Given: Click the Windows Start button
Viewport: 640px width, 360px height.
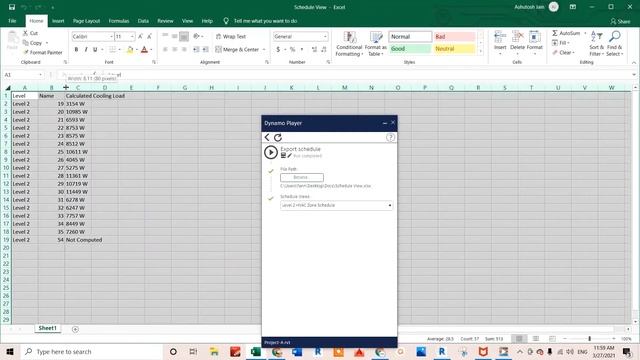Looking at the screenshot, I should pos(10,351).
